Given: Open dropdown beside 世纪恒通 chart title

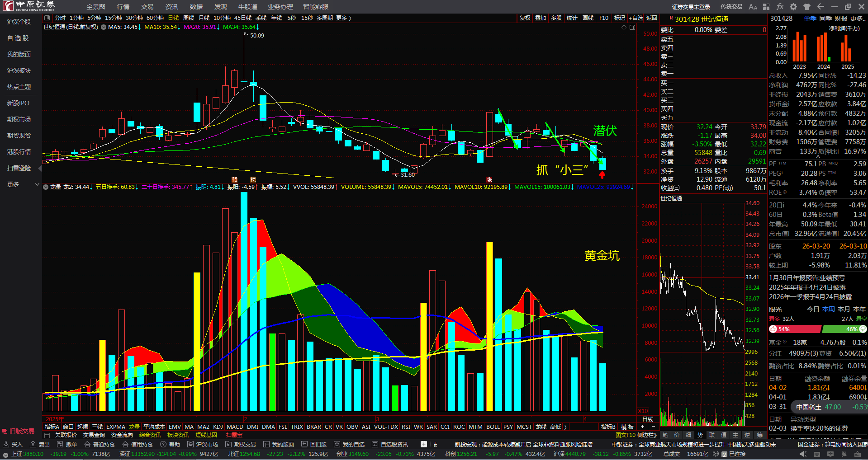Looking at the screenshot, I should (104, 27).
